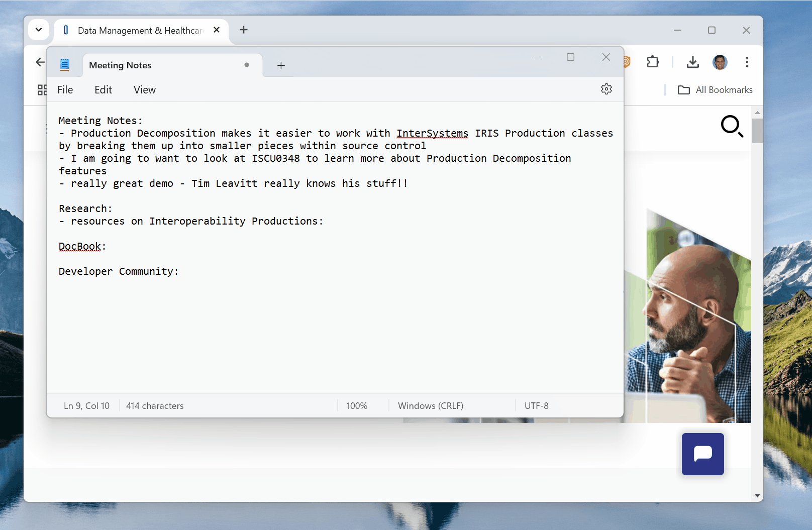Click the 100% zoom level indicator
Viewport: 812px width, 530px height.
click(357, 406)
